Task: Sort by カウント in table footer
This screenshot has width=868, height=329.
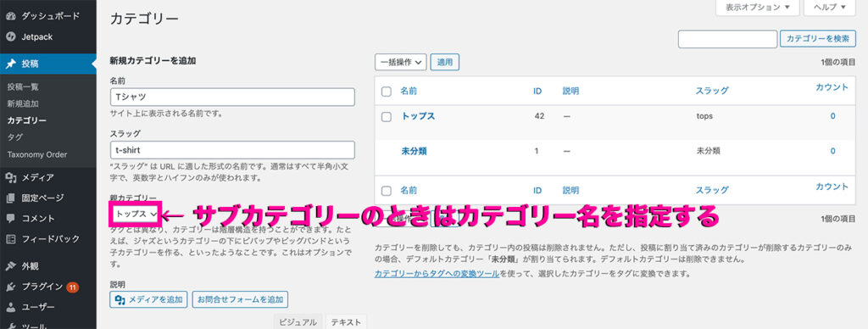Action: pos(832,187)
